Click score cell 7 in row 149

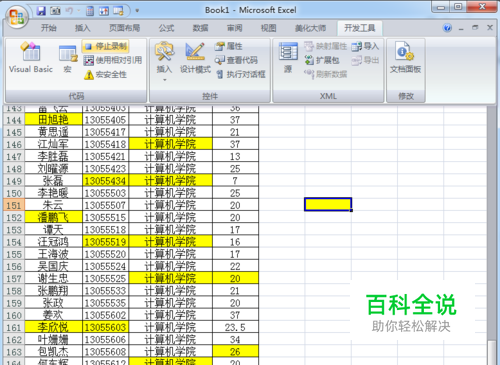pos(235,181)
